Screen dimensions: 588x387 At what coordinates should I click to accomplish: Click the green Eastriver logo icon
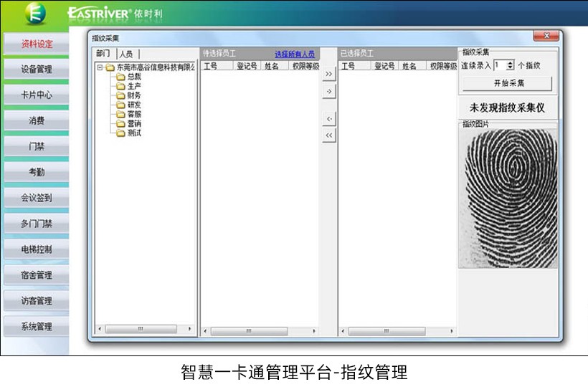(x=34, y=13)
